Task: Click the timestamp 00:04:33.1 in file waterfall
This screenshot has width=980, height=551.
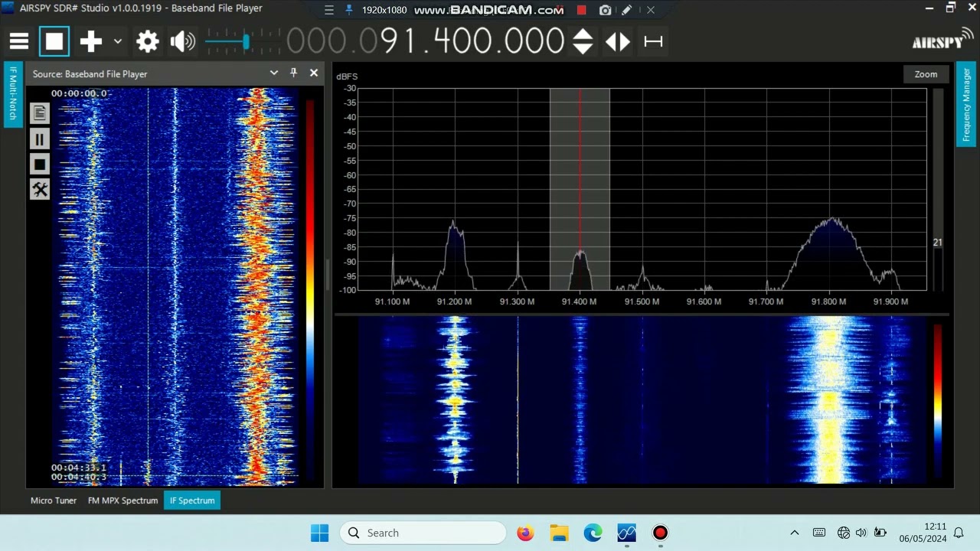Action: point(79,468)
